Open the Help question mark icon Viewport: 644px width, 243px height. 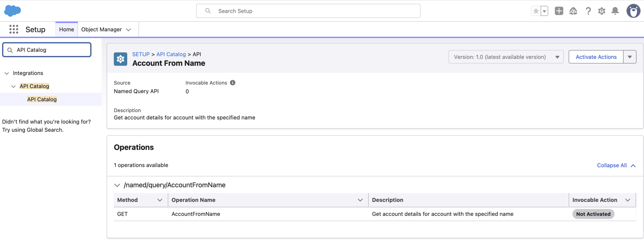pos(588,11)
